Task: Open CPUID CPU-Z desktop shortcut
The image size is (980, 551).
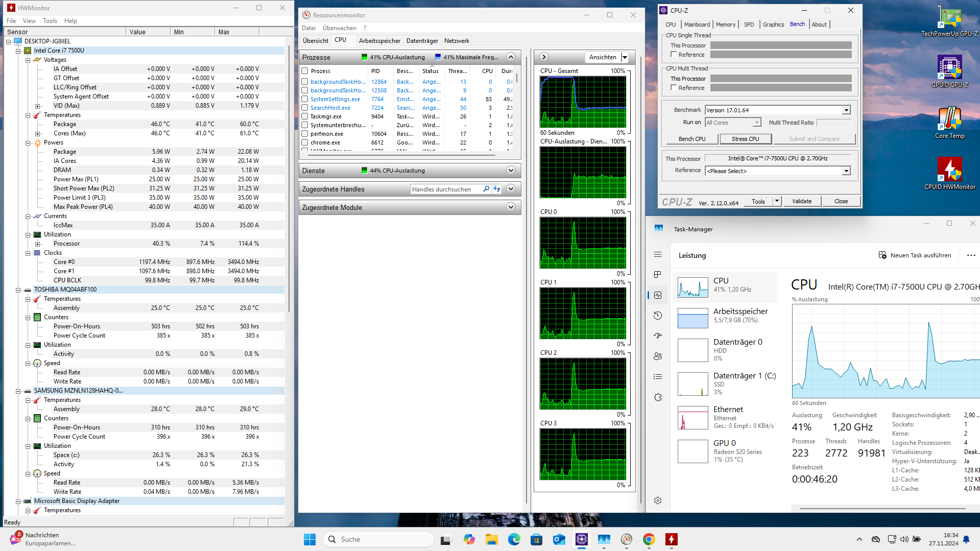Action: [949, 71]
